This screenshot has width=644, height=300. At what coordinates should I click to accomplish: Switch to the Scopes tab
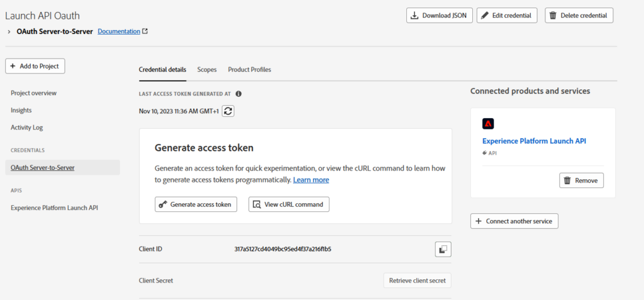pyautogui.click(x=207, y=69)
